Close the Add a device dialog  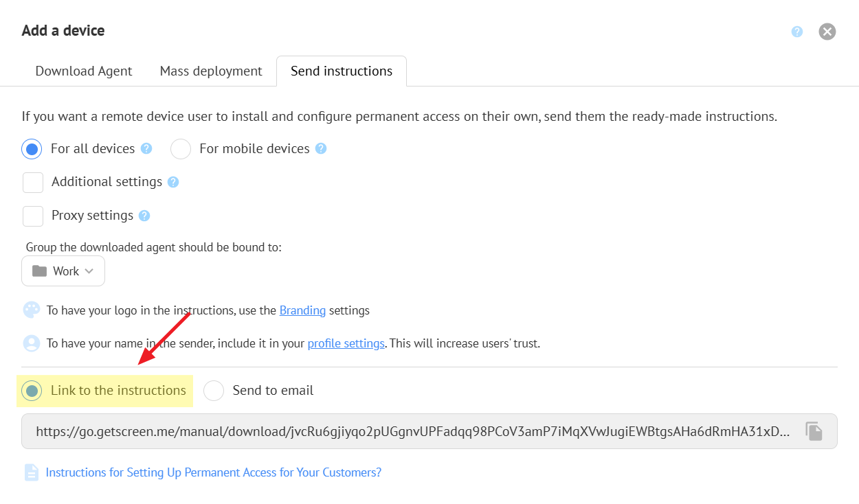point(827,32)
